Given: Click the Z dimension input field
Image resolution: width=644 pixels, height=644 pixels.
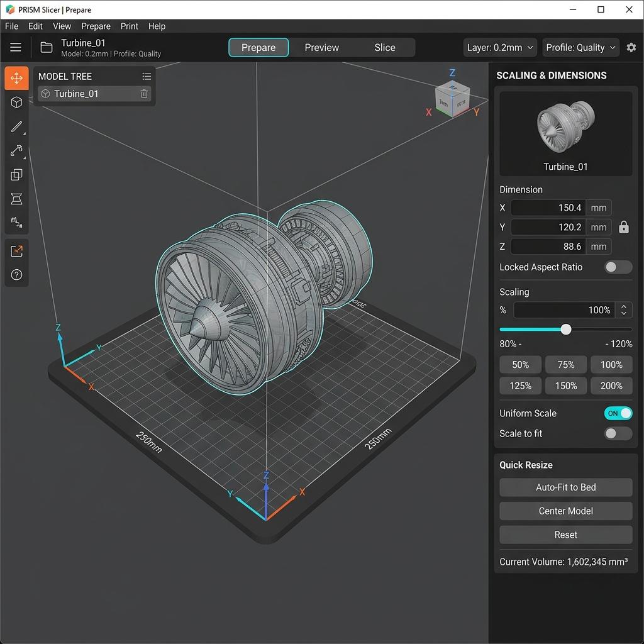Looking at the screenshot, I should (548, 247).
